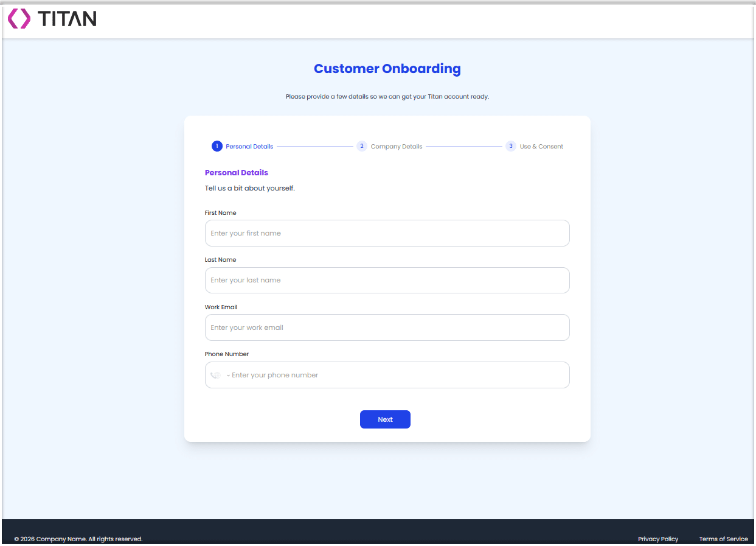This screenshot has height=546, width=756.
Task: Click the Personal Details step label
Action: coord(249,146)
